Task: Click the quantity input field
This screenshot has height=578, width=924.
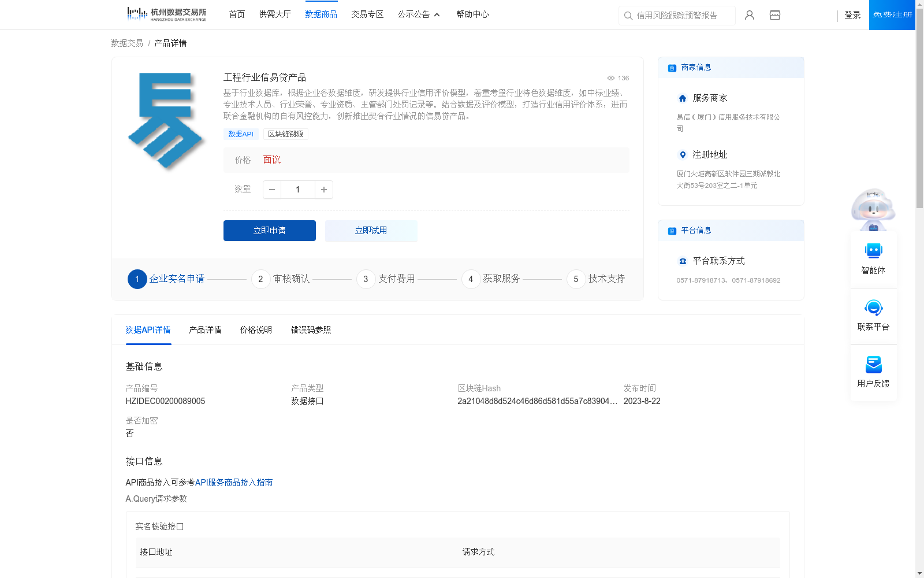Action: coord(298,190)
